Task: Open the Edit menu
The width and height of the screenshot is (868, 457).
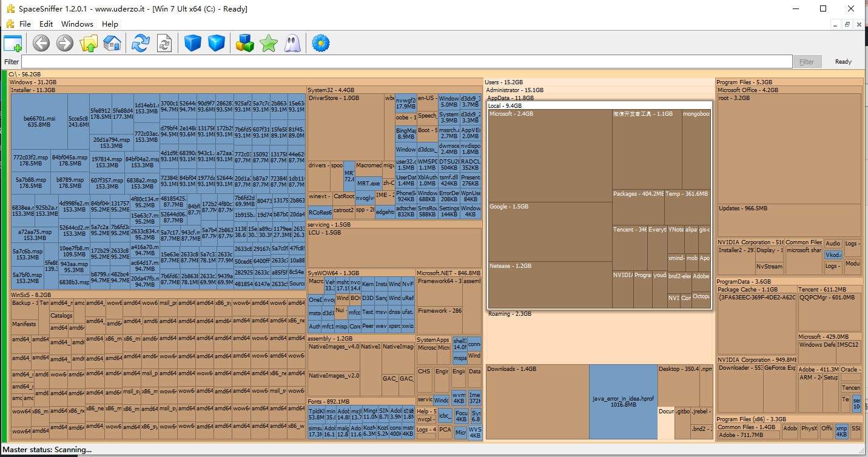Action: pos(46,24)
